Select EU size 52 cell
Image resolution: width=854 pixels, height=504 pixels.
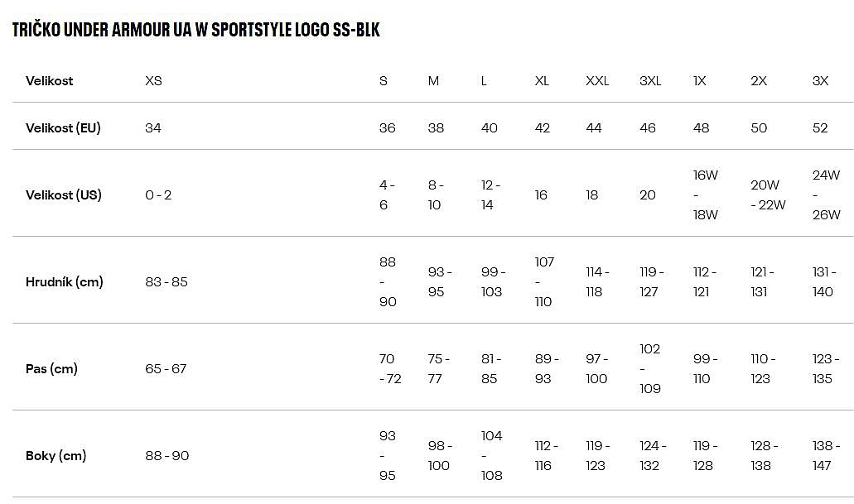[x=820, y=128]
